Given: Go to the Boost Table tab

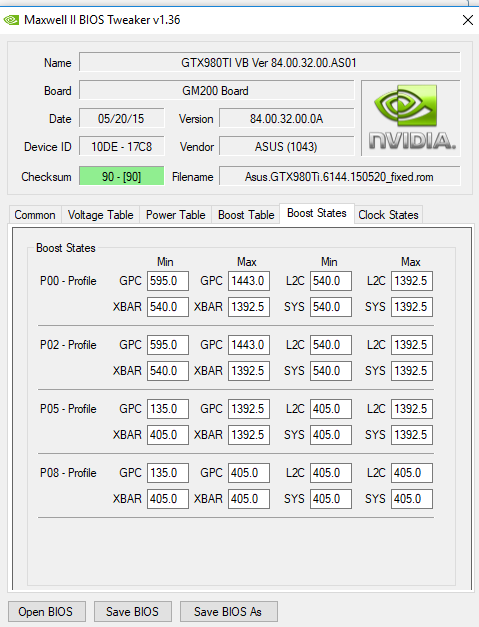Looking at the screenshot, I should [246, 215].
